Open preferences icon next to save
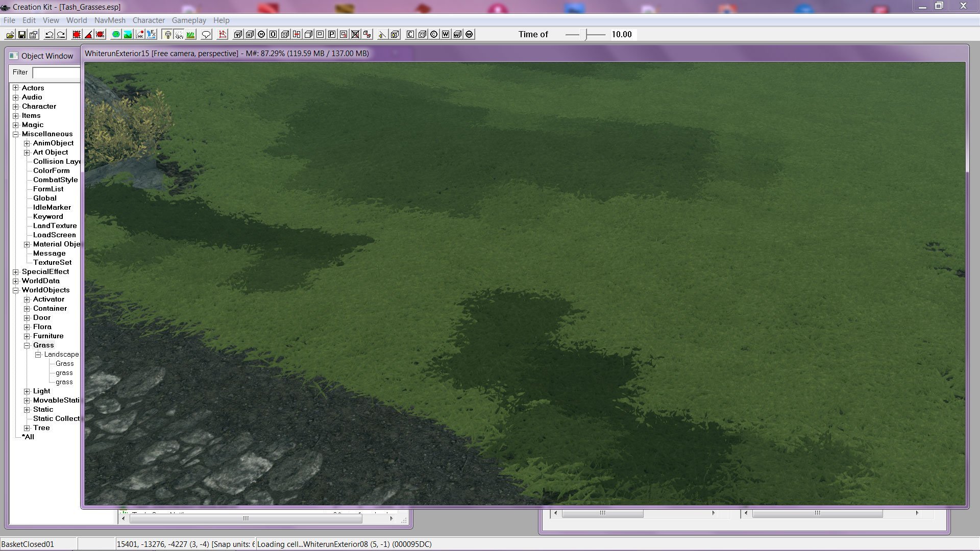 coord(33,34)
